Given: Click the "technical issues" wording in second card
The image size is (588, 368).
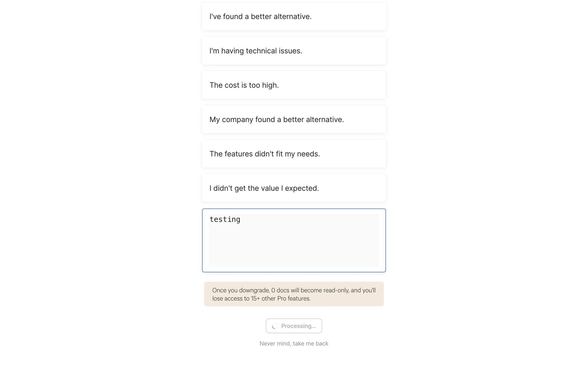Looking at the screenshot, I should [274, 51].
